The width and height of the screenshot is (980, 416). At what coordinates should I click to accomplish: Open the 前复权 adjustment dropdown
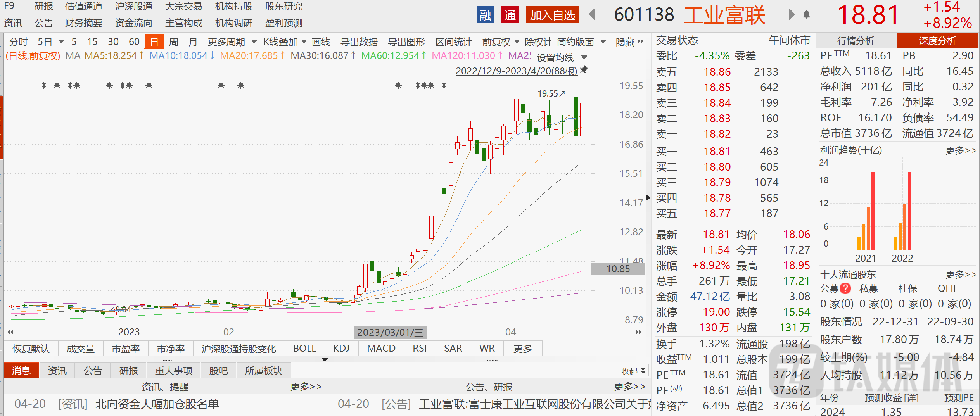point(500,41)
